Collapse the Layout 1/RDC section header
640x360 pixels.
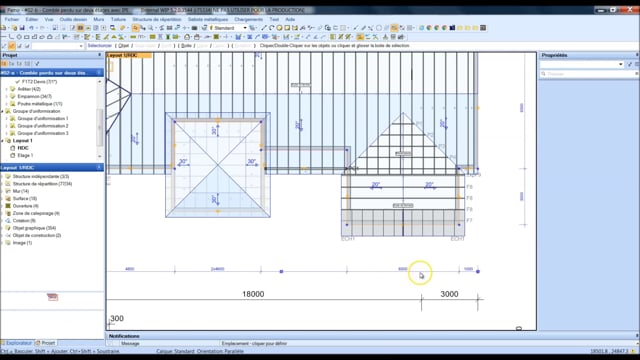tap(99, 167)
